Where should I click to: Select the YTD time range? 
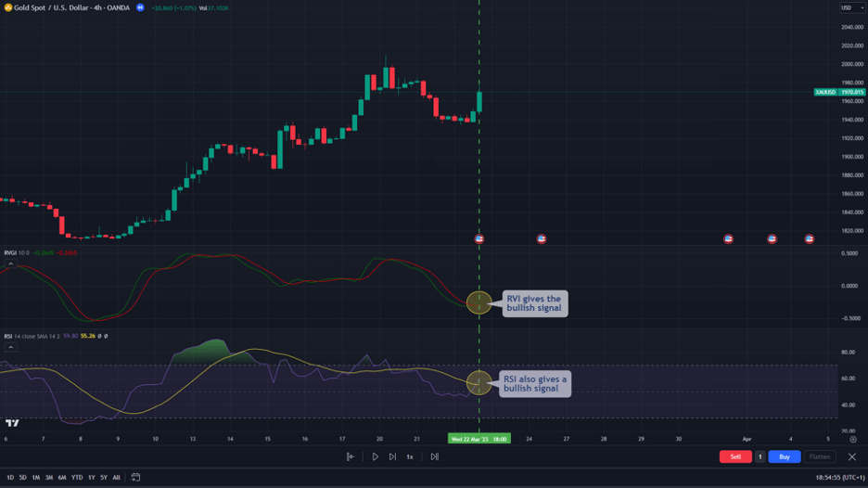coord(77,478)
